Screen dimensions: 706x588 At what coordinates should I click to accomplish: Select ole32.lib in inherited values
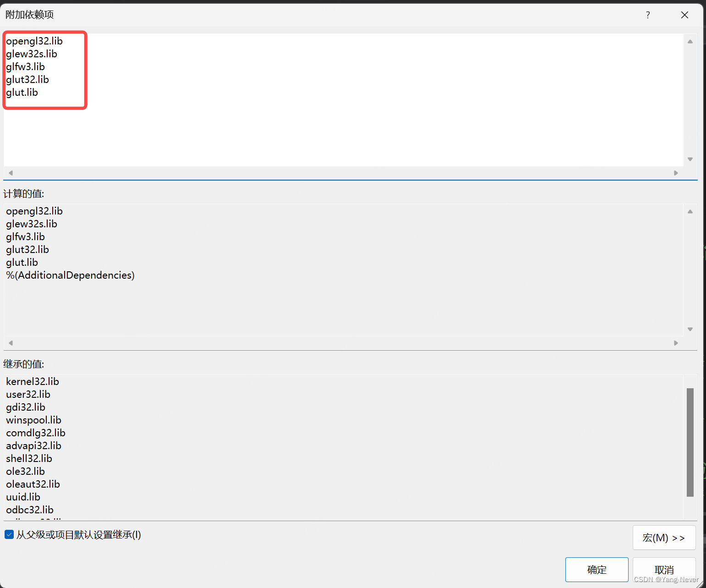(x=25, y=472)
